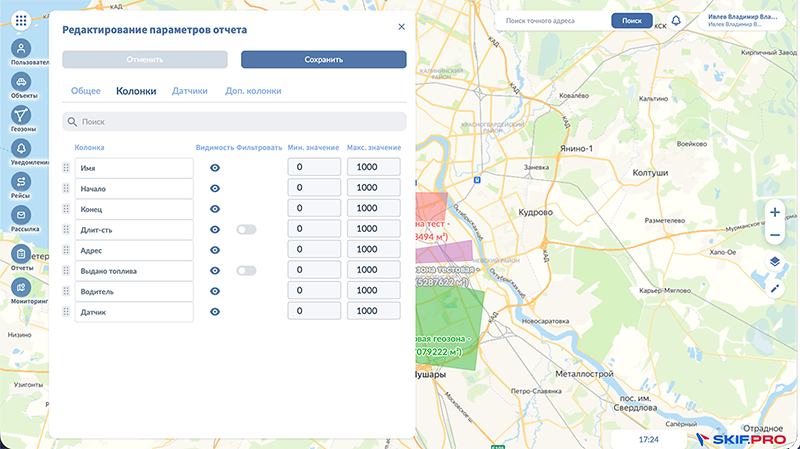Open the map layers selector

(774, 262)
